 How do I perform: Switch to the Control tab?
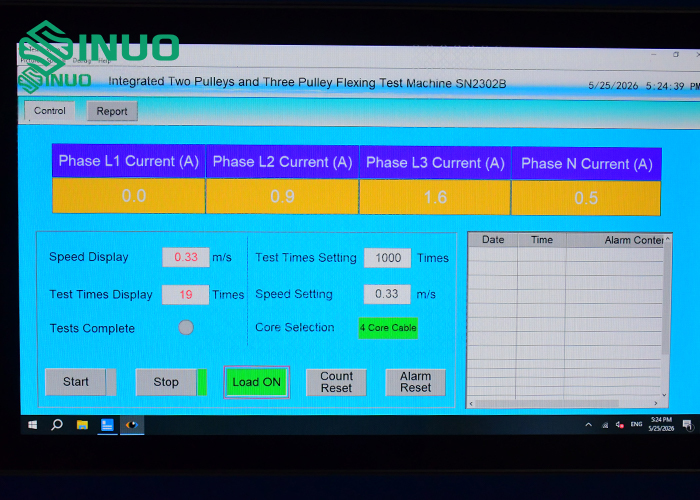pos(50,111)
